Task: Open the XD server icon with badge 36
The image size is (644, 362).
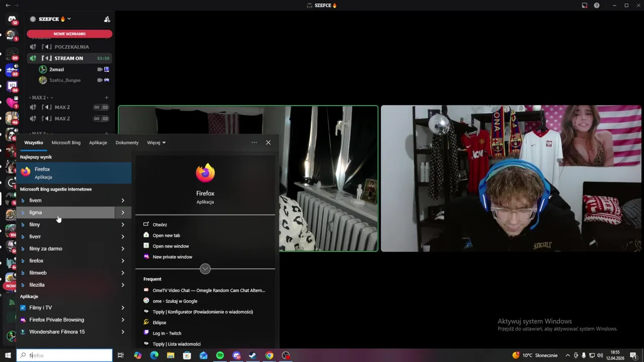Action: pyautogui.click(x=12, y=85)
